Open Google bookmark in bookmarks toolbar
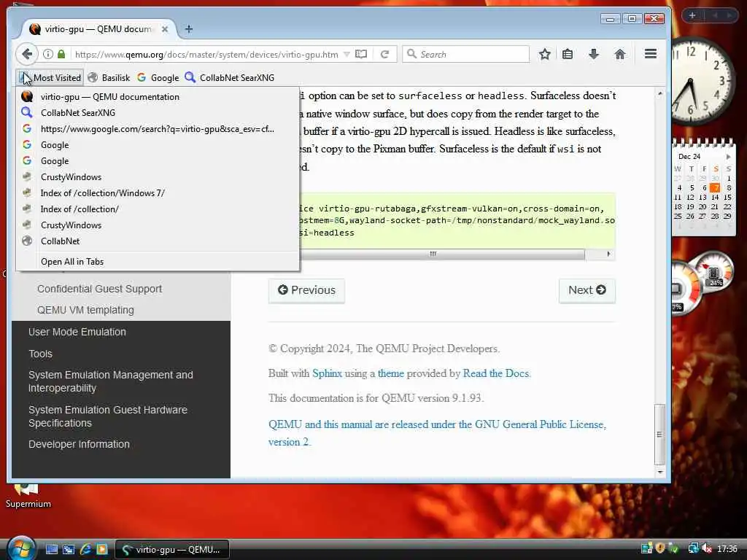Screen dimensions: 747x560 [x=158, y=77]
